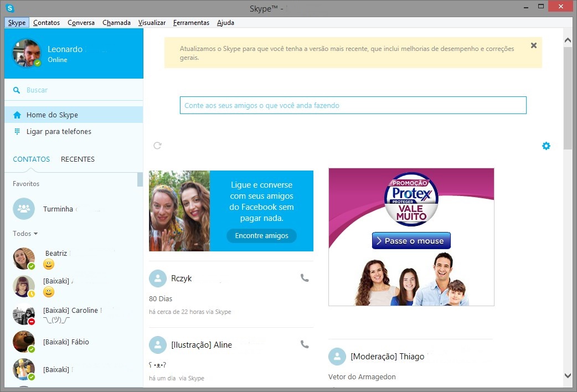Select the [Baixaki] Caroline contact name

pyautogui.click(x=71, y=310)
